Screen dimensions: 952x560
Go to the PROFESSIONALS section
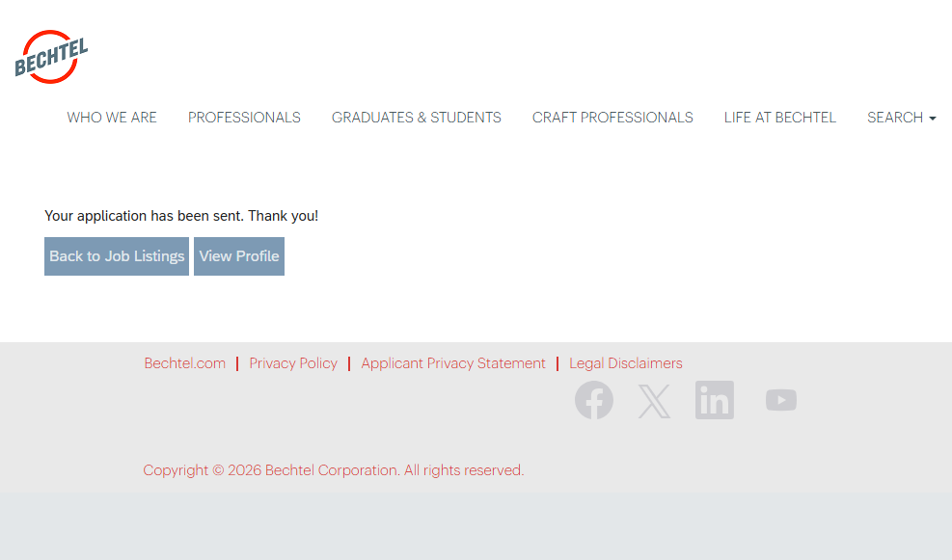pyautogui.click(x=244, y=118)
